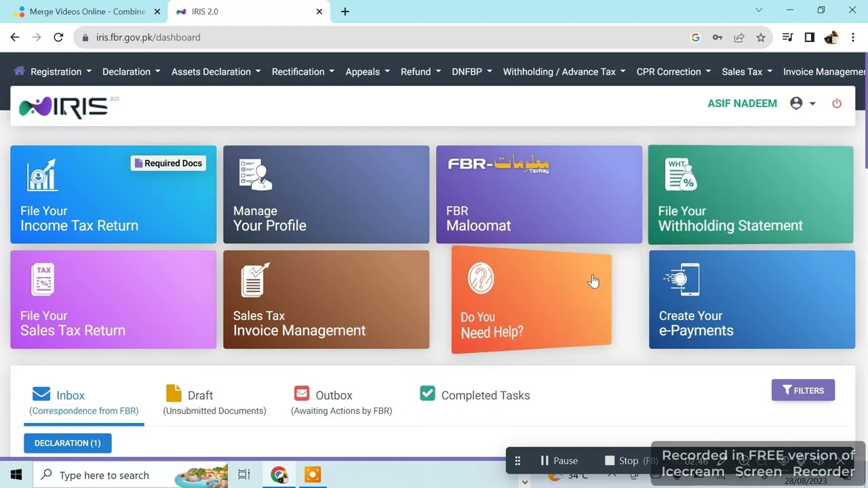Expand the Declaration menu

point(132,71)
